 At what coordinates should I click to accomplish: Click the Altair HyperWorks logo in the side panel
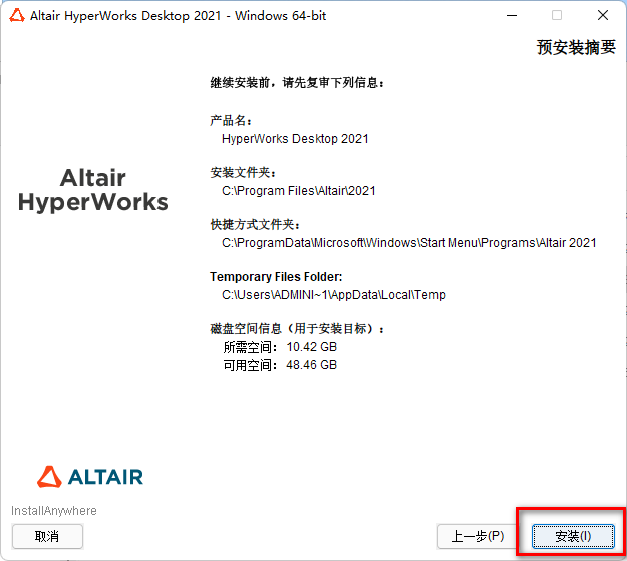point(93,190)
